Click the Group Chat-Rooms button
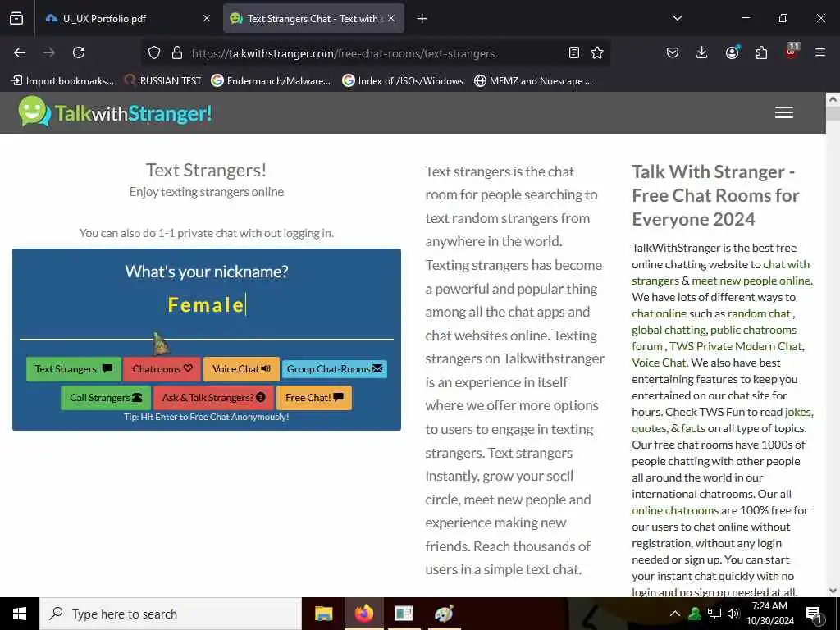 coord(335,368)
